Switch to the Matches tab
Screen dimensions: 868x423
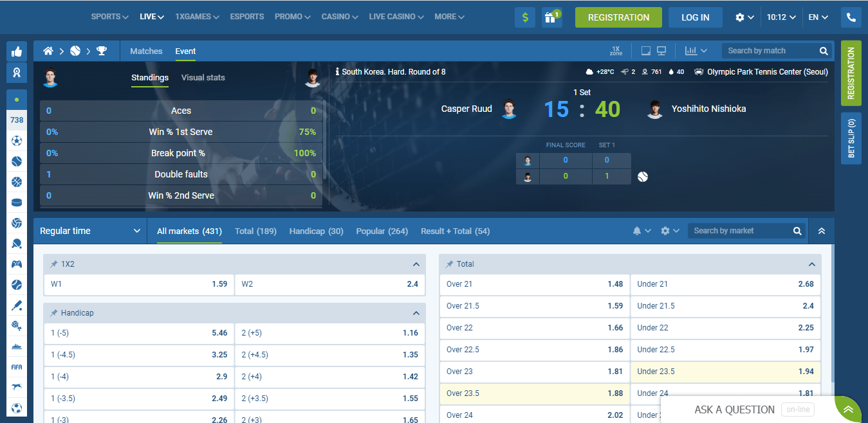pos(146,51)
